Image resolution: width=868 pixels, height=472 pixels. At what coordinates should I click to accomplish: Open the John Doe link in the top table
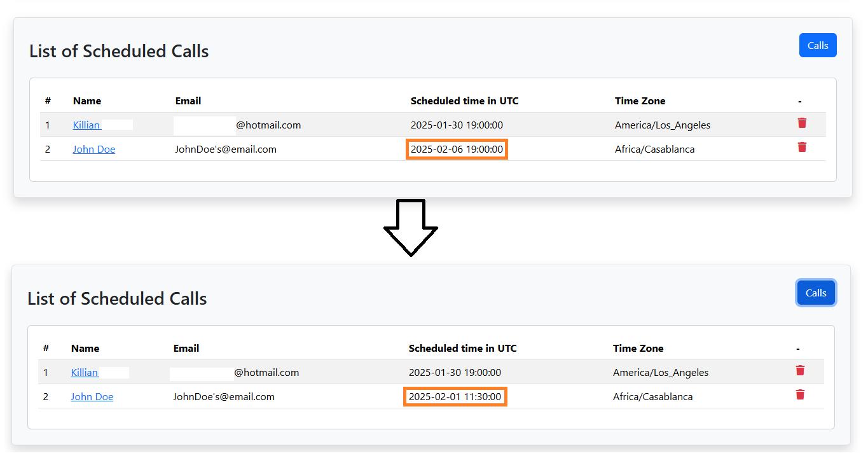pos(94,149)
